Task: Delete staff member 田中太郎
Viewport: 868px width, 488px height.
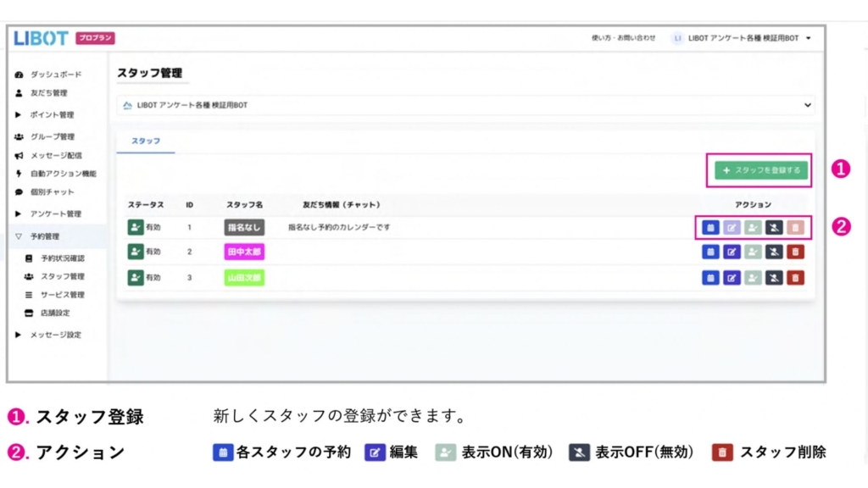Action: click(x=795, y=252)
